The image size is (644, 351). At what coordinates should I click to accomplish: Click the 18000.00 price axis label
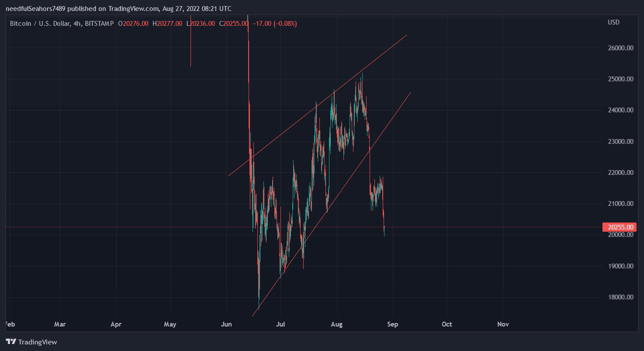pos(620,297)
